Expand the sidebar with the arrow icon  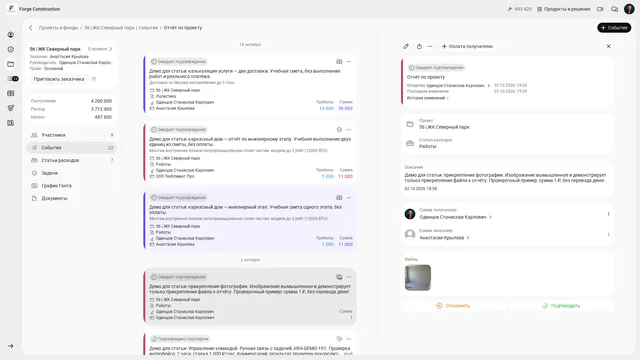pyautogui.click(x=11, y=346)
